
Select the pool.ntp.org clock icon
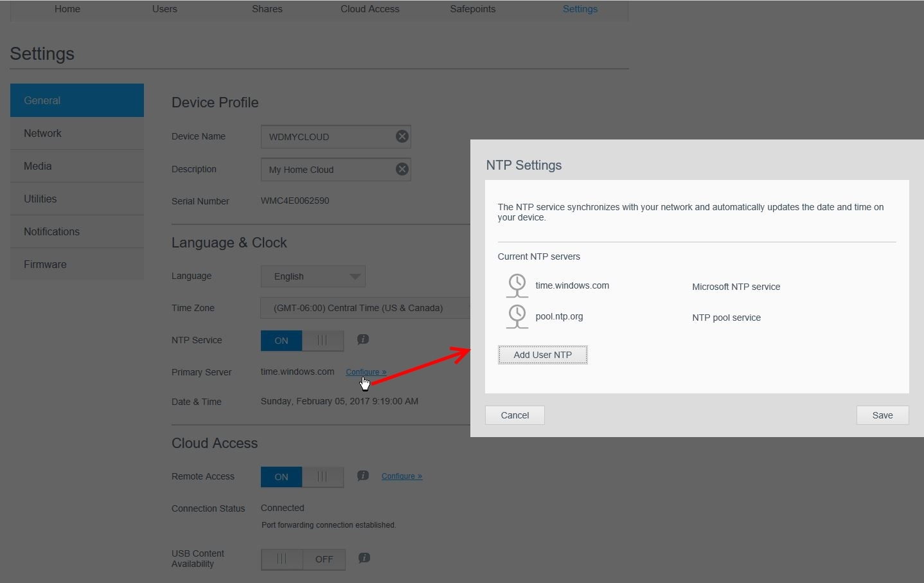(517, 316)
